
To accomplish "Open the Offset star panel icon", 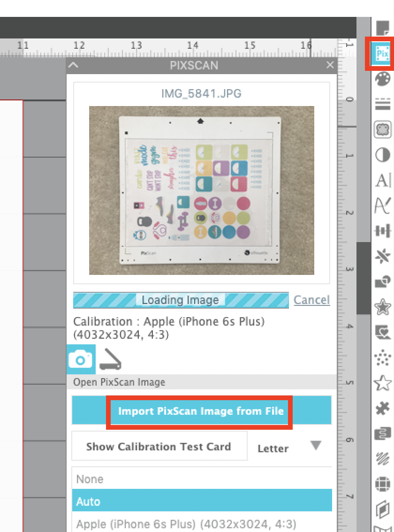I will click(x=382, y=307).
